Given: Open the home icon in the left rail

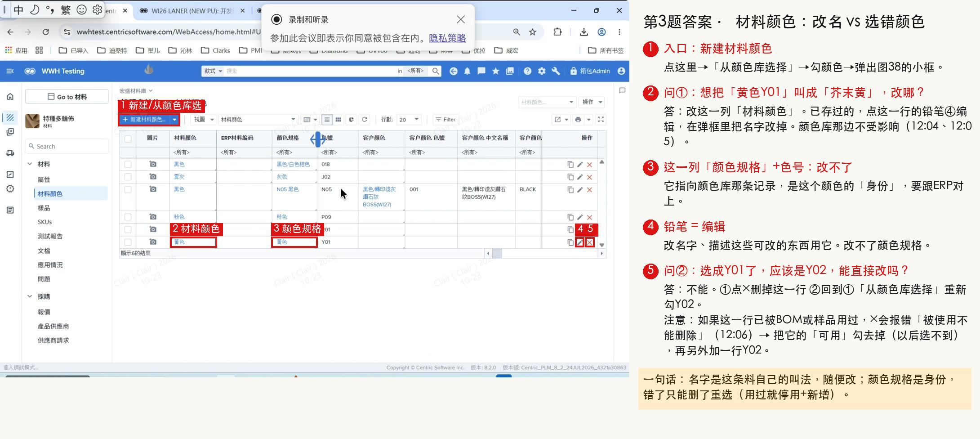Looking at the screenshot, I should pos(10,96).
